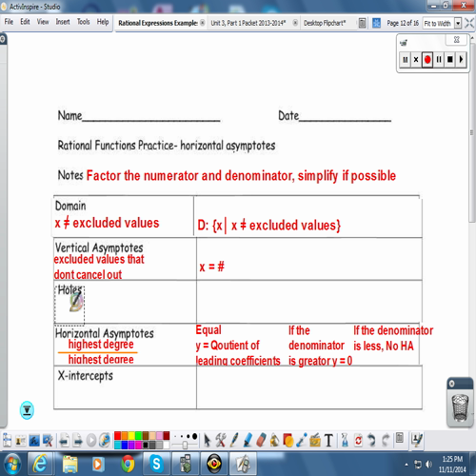Viewport: 476px width, 476px height.
Task: Pick the red color swatch
Action: click(117, 436)
